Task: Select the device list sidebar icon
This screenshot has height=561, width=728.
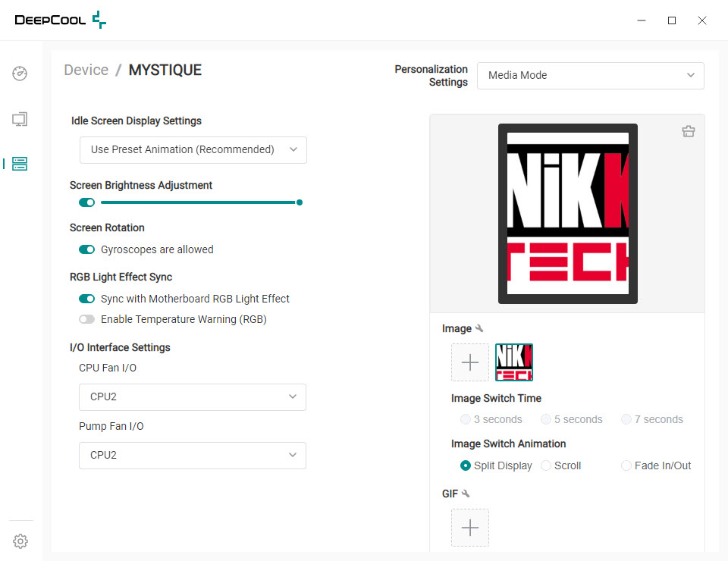Action: (20, 163)
